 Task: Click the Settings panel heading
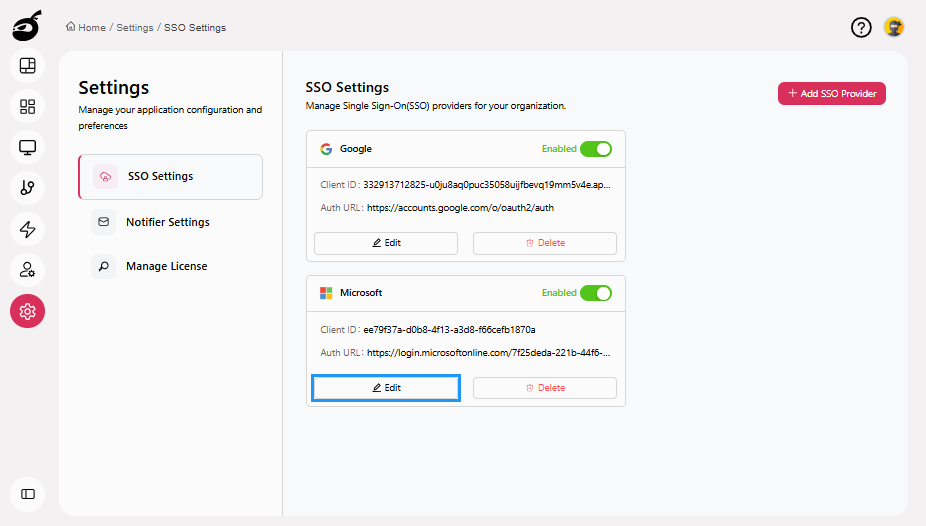113,87
